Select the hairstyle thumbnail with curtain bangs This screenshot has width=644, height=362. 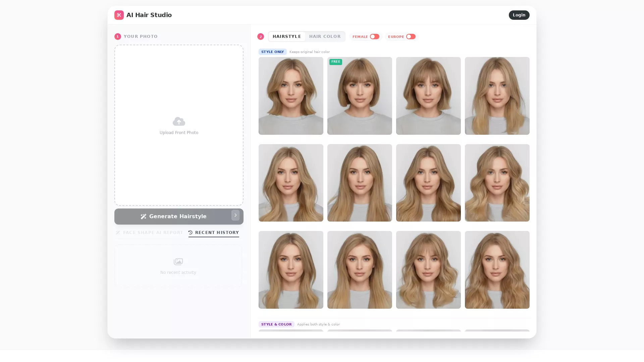coord(428,96)
